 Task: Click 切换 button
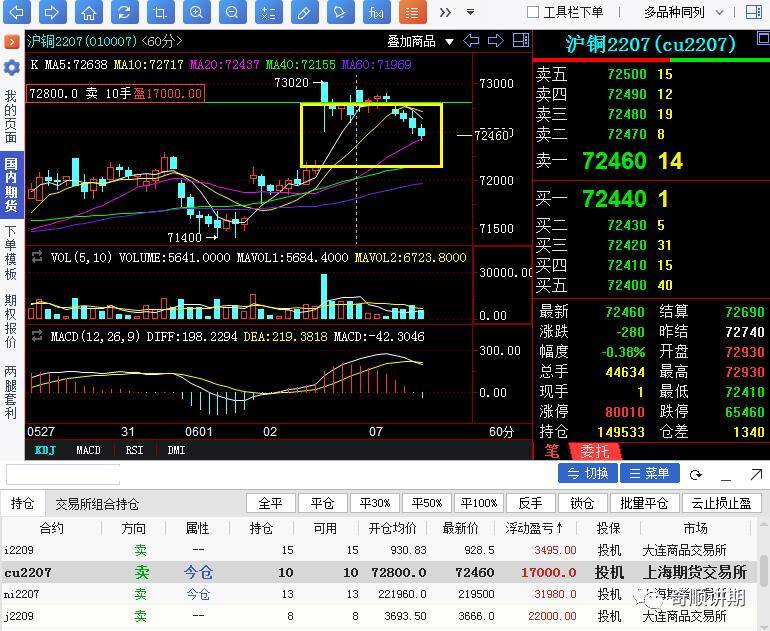click(588, 473)
